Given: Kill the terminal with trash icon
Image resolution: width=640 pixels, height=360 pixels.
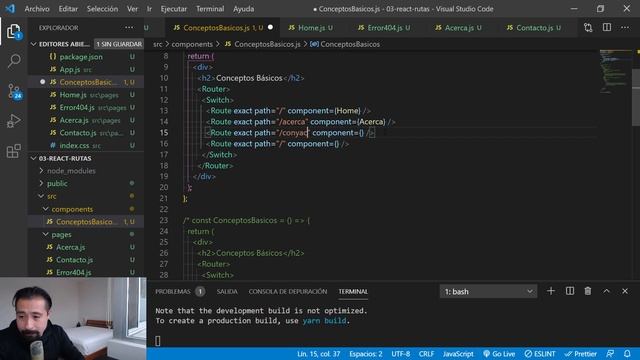Looking at the screenshot, I should click(588, 291).
